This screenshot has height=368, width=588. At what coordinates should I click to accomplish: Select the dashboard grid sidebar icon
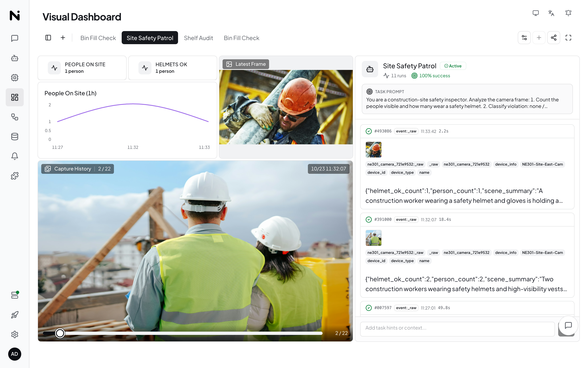click(14, 97)
